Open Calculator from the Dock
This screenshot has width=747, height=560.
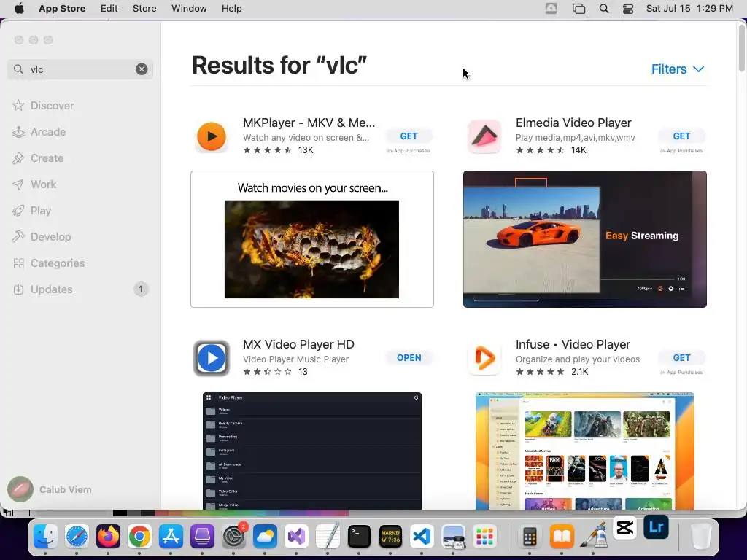[530, 537]
